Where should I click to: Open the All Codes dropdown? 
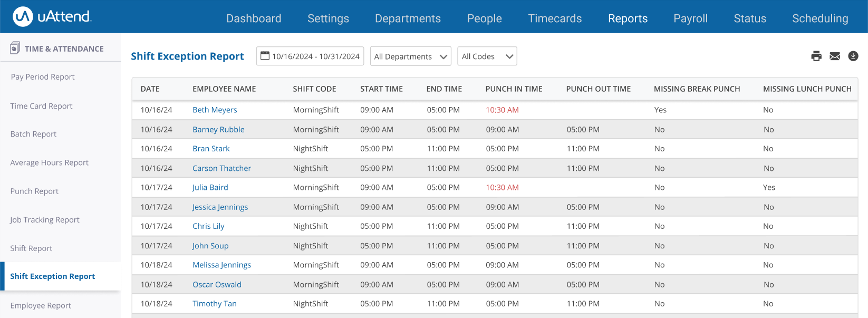click(487, 56)
